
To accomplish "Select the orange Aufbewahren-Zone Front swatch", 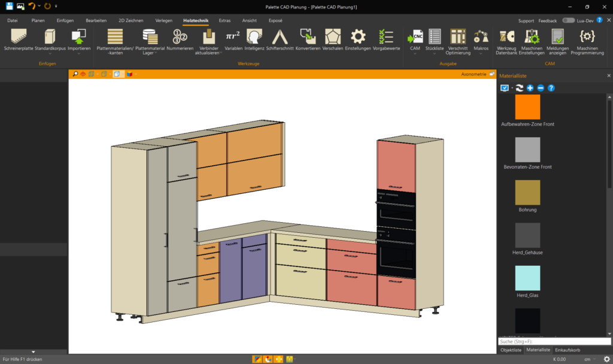I will [x=527, y=107].
